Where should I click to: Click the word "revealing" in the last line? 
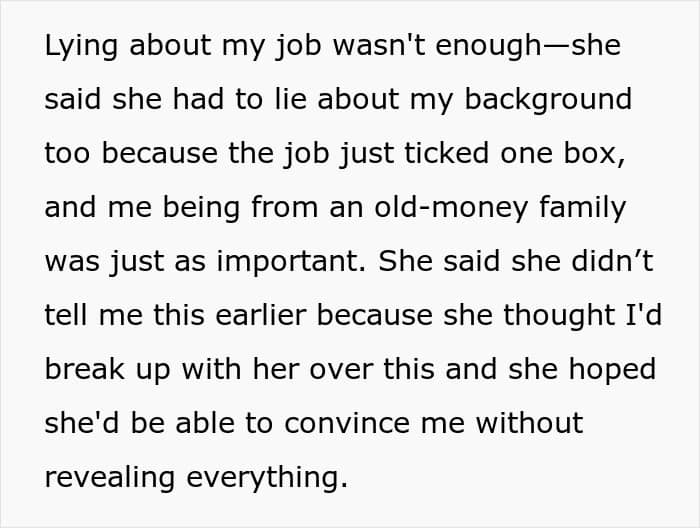(x=112, y=478)
